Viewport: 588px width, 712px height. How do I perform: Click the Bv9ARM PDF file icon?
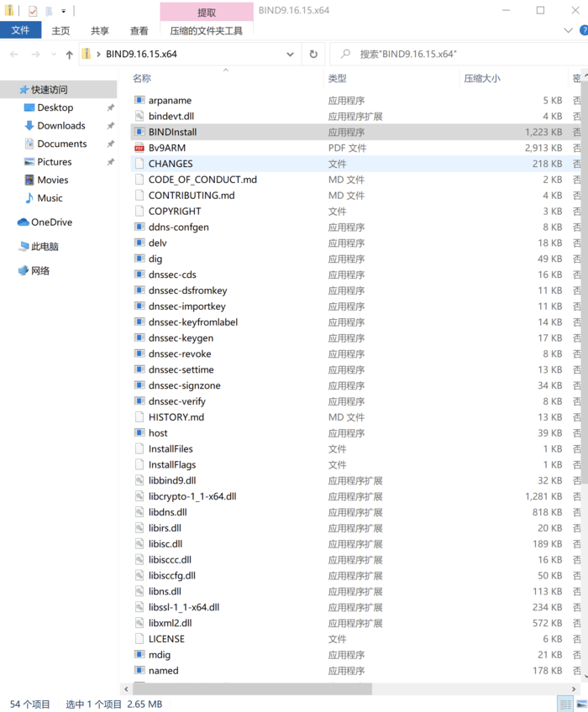point(139,148)
